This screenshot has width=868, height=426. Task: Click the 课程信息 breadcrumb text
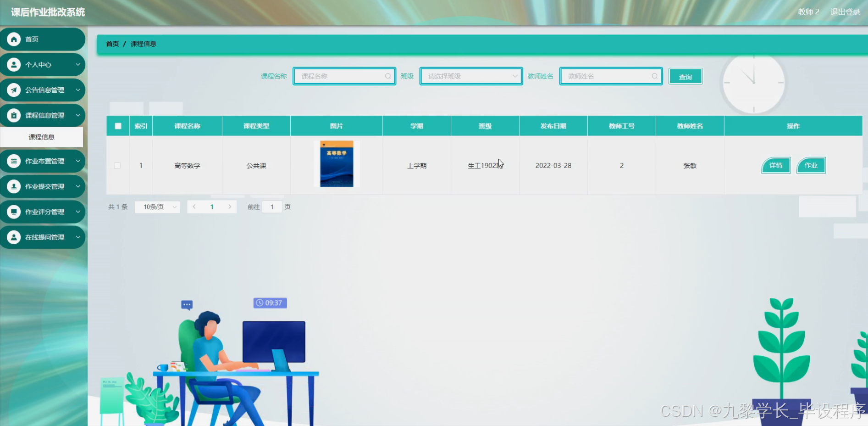[144, 44]
